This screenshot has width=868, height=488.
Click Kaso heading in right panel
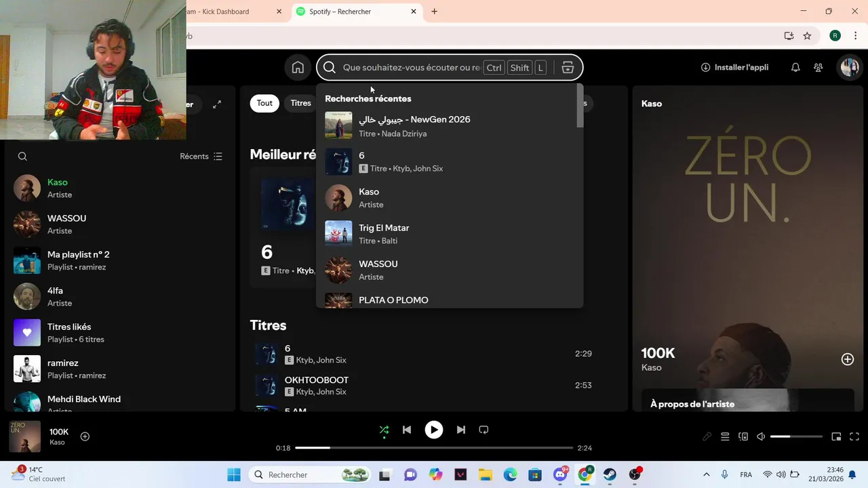pos(652,104)
